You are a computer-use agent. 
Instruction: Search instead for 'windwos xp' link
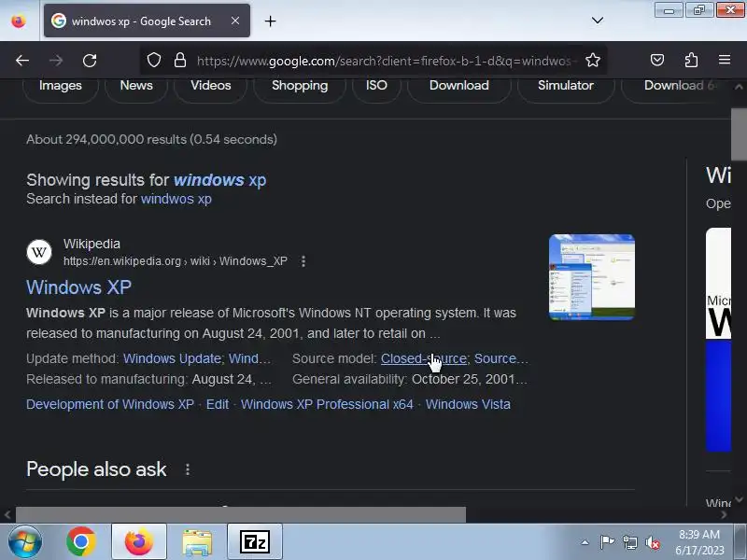click(176, 199)
